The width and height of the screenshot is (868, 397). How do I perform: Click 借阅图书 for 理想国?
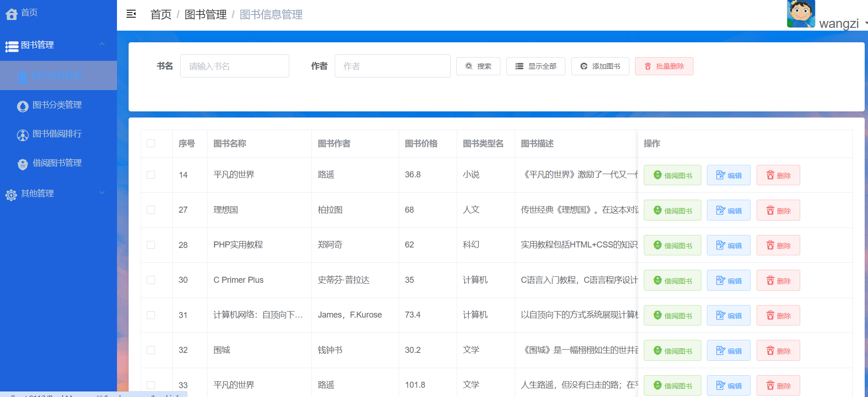click(x=673, y=210)
